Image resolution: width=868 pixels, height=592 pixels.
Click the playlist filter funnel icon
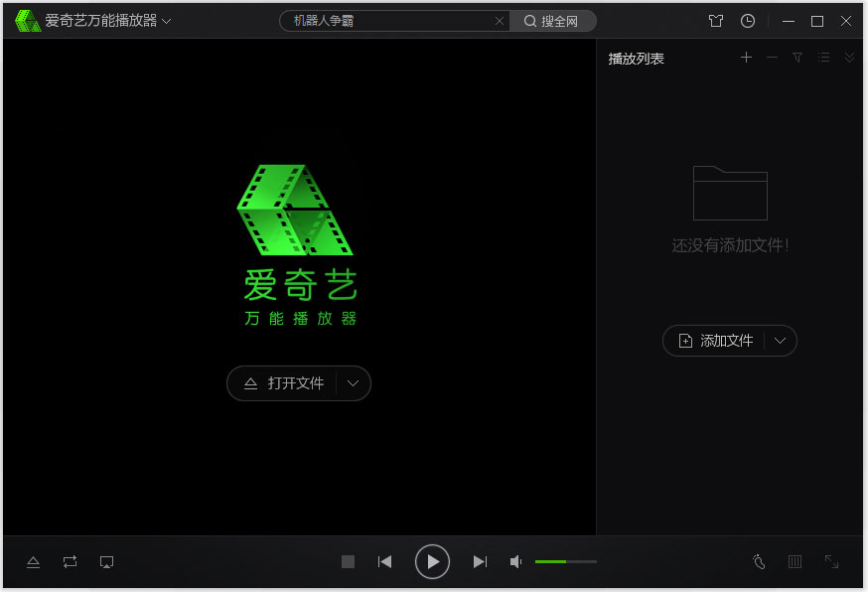point(797,58)
